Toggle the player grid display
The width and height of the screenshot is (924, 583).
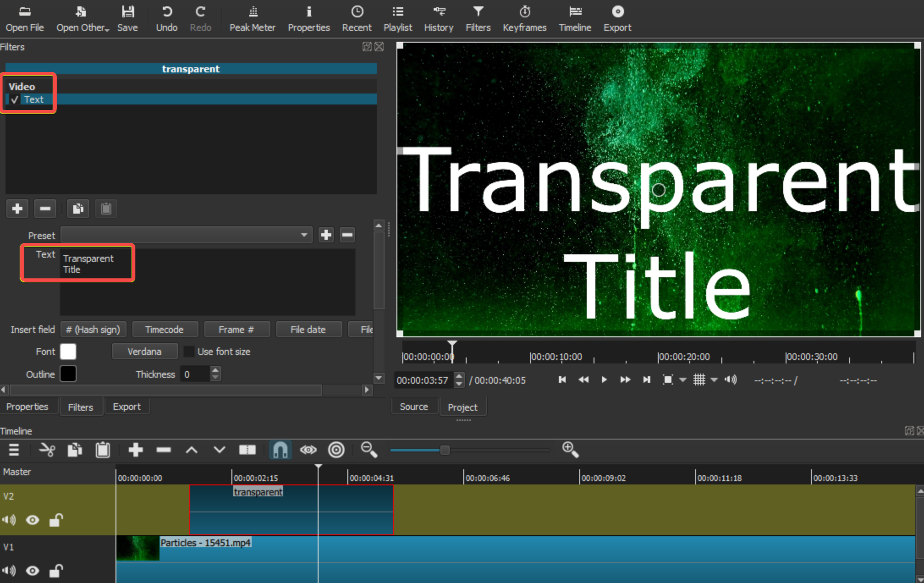pyautogui.click(x=699, y=380)
